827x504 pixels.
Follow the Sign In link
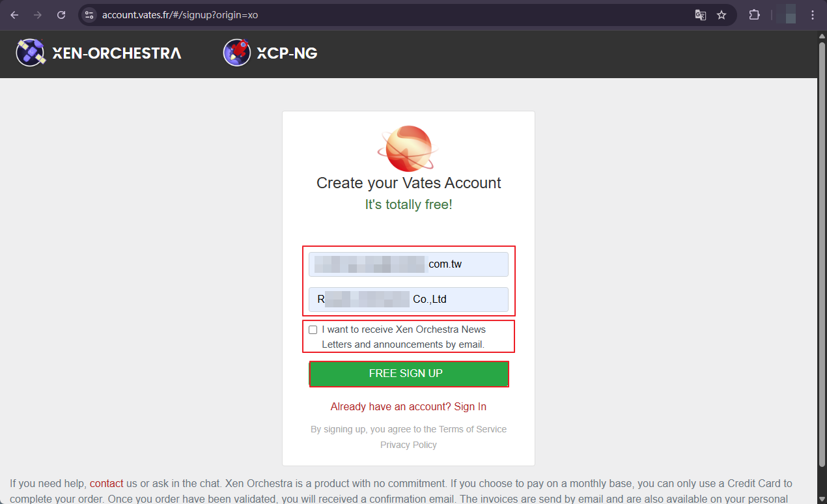[470, 406]
